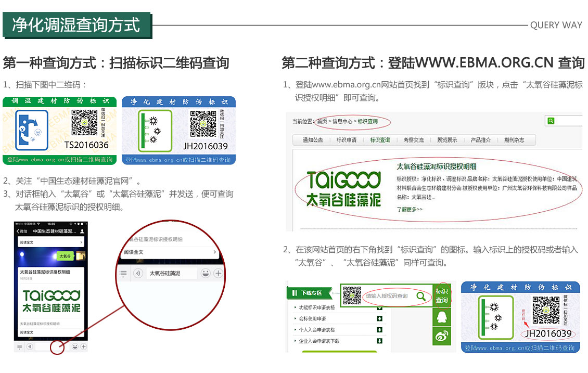Click the Weibo icon in the green sidebar

tap(441, 337)
